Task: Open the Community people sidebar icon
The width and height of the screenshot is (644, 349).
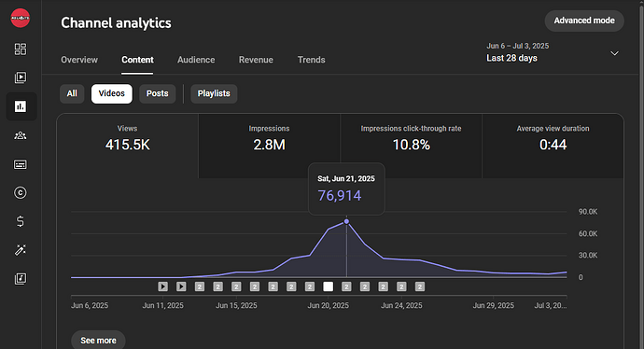Action: pos(21,135)
